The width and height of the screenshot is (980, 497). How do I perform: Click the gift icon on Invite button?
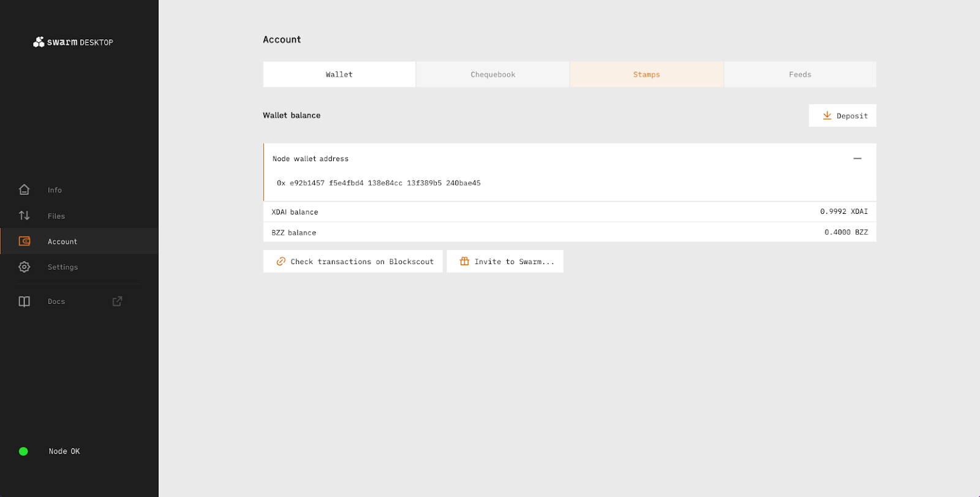coord(464,262)
